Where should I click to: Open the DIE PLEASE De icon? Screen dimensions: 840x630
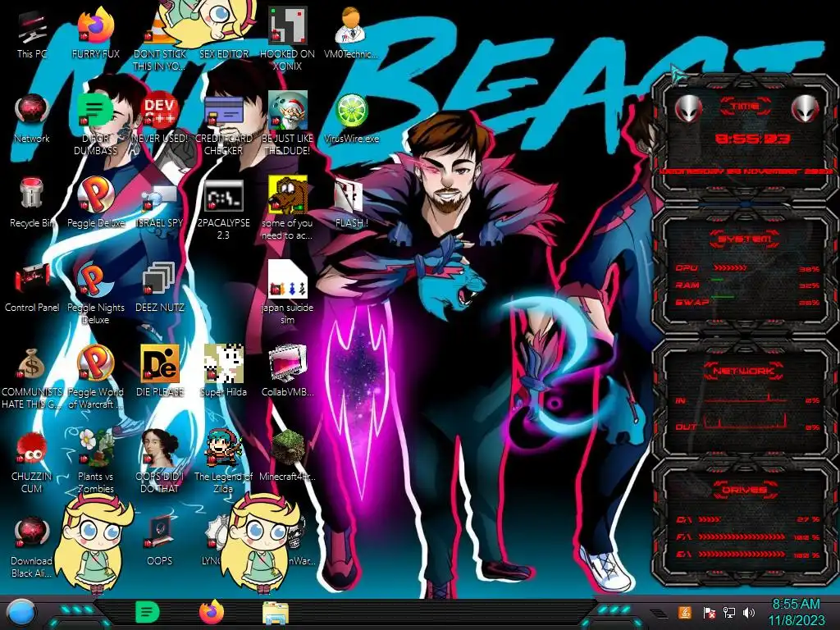[x=159, y=371]
